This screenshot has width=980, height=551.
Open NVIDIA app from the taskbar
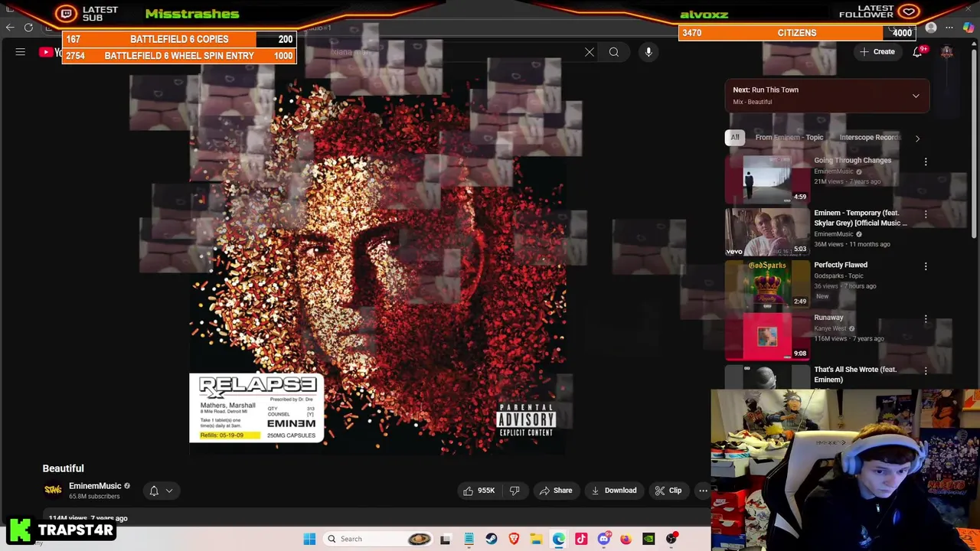pyautogui.click(x=648, y=539)
